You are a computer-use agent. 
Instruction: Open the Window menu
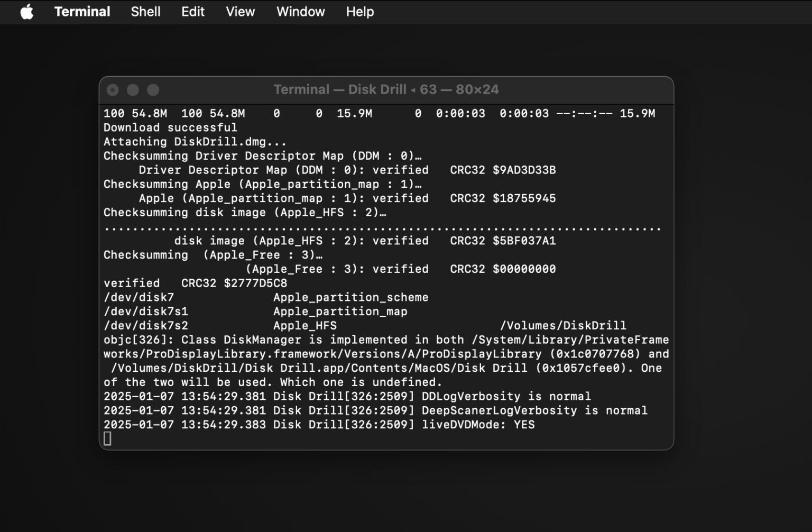tap(300, 12)
